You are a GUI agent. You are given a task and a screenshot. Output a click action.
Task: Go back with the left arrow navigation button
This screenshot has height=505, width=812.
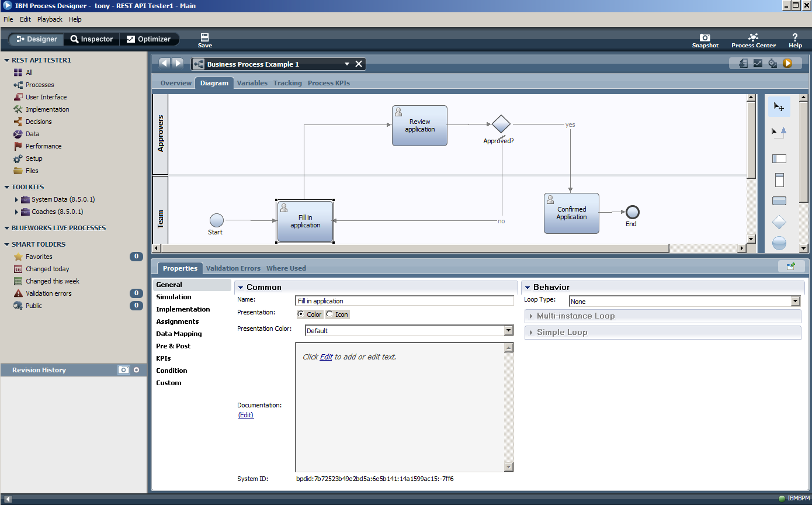coord(164,63)
